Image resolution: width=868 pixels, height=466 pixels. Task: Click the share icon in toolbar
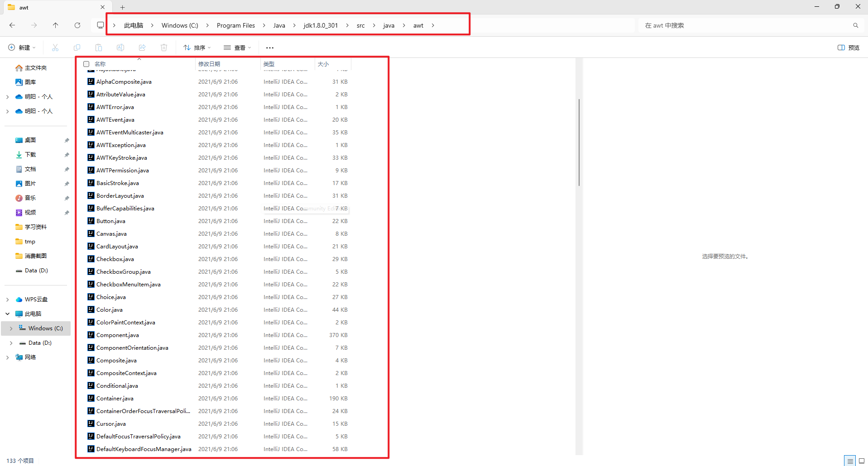[142, 48]
